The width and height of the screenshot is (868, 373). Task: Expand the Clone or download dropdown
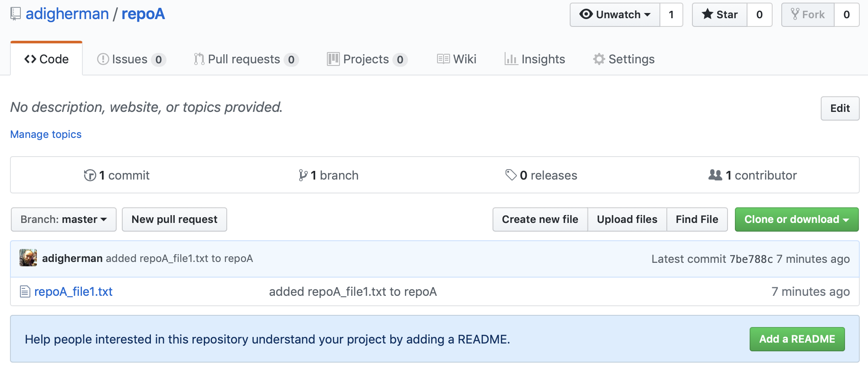pos(797,219)
